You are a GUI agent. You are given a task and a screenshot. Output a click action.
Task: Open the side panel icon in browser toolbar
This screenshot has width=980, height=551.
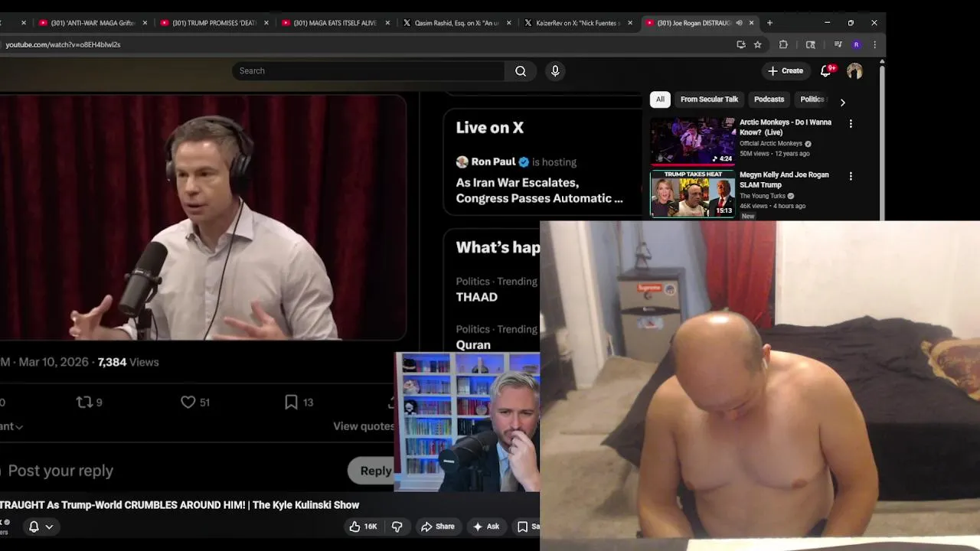810,44
